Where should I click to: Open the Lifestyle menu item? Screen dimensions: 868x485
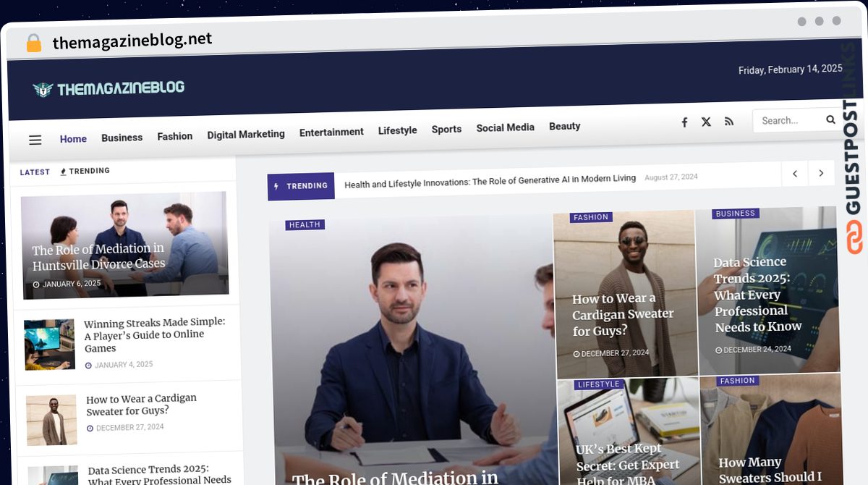point(397,130)
